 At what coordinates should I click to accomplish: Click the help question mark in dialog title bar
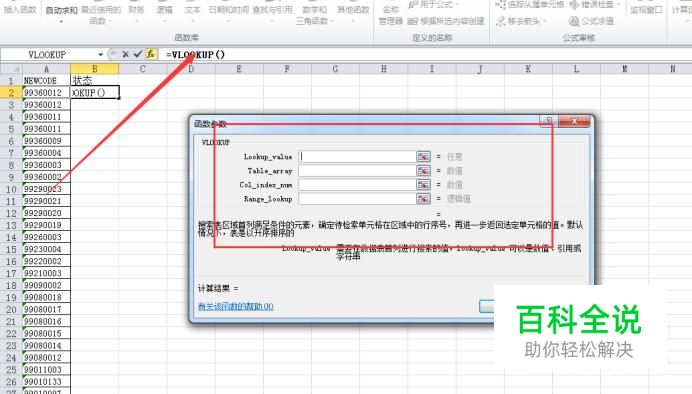point(549,121)
